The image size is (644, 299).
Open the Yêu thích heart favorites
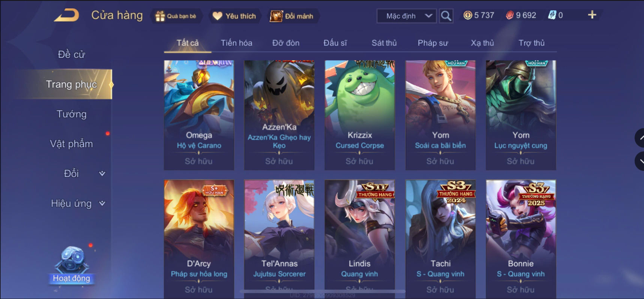(234, 16)
